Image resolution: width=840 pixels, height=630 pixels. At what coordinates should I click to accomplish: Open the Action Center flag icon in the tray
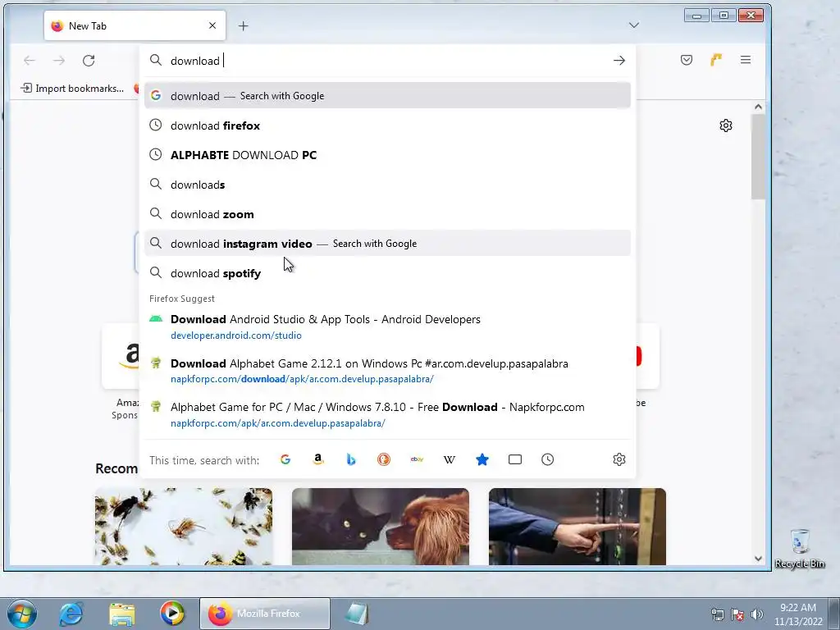(x=737, y=614)
